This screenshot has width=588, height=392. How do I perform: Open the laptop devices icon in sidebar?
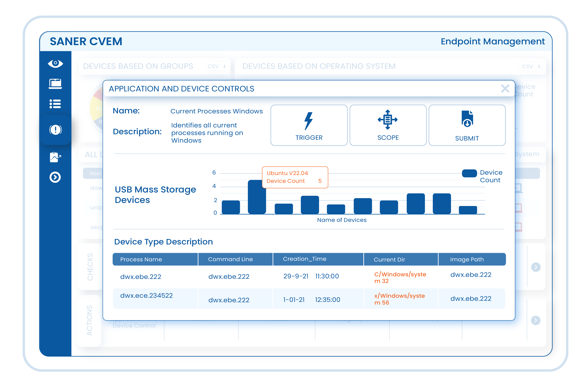55,84
